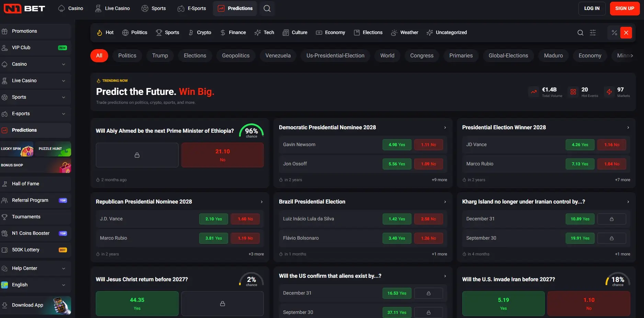644x318 pixels.
Task: Select the All filter chip
Action: tap(99, 56)
